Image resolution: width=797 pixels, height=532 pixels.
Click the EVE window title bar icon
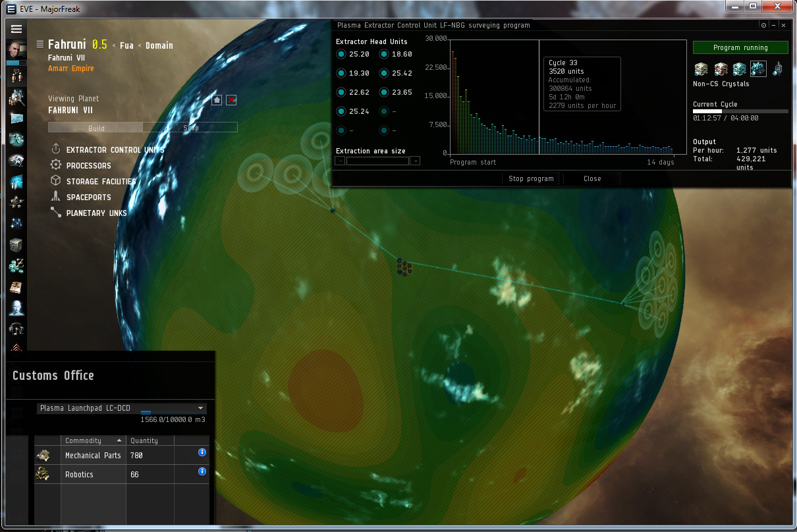[11, 9]
